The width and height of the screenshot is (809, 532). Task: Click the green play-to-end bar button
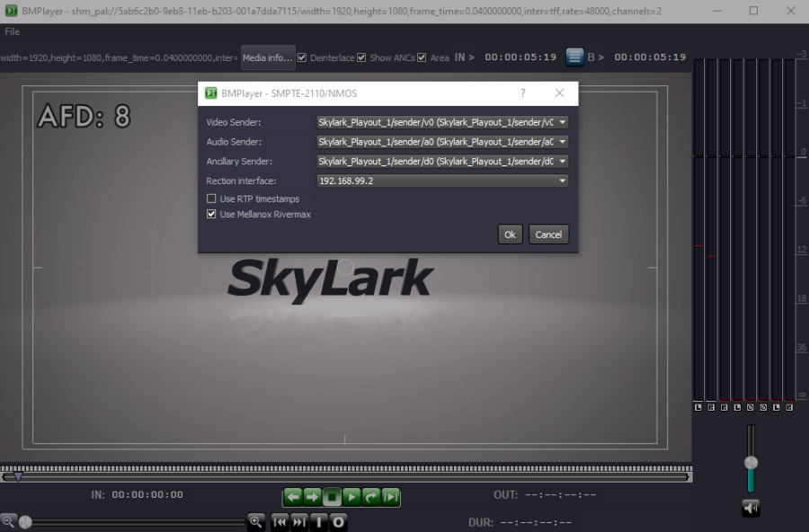(391, 497)
